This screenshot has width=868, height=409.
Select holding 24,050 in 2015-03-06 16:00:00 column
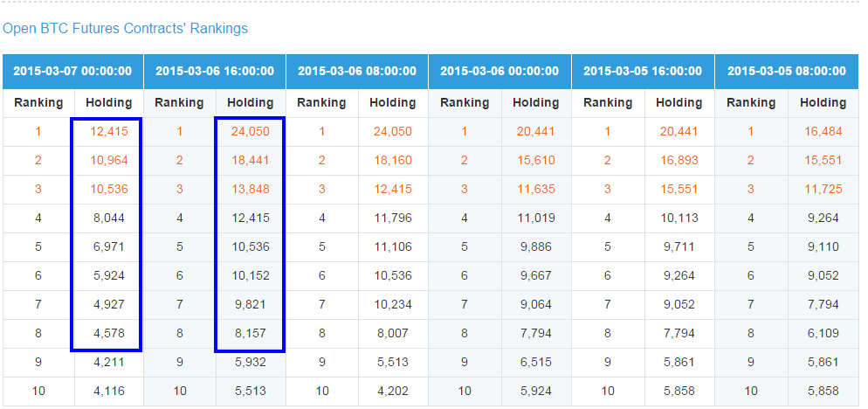pos(251,131)
